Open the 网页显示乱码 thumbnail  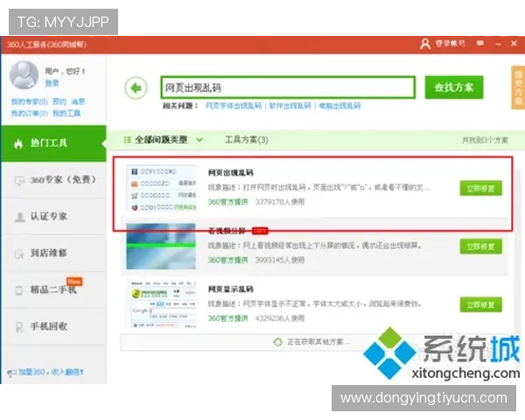click(x=161, y=304)
